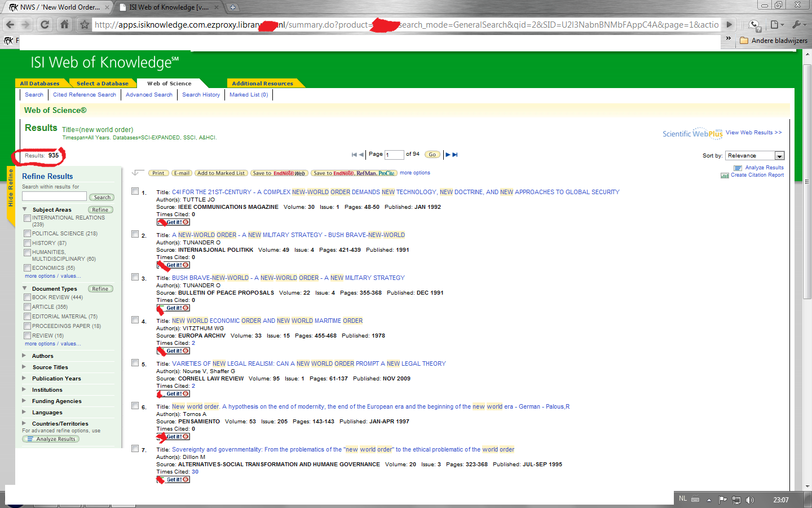
Task: Click the Get it! icon for result 1
Action: 173,222
